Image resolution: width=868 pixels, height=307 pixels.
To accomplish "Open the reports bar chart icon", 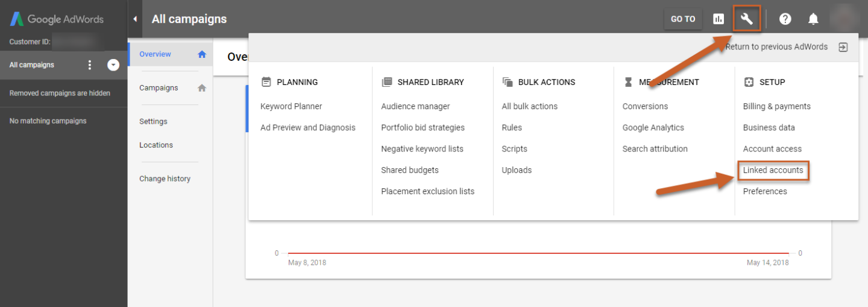I will click(718, 19).
